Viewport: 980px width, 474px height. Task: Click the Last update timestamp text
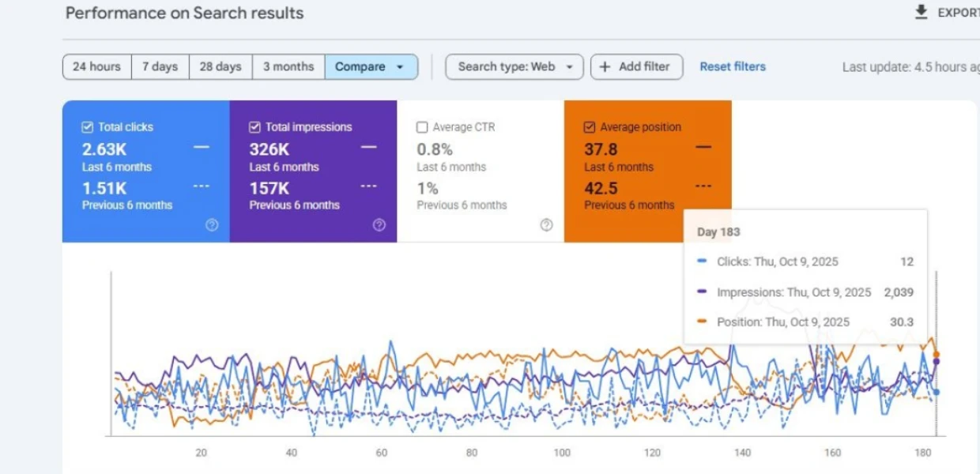coord(911,67)
